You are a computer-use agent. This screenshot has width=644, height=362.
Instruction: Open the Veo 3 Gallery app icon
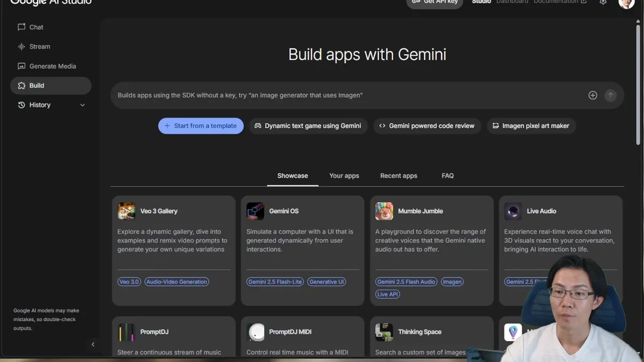click(127, 211)
